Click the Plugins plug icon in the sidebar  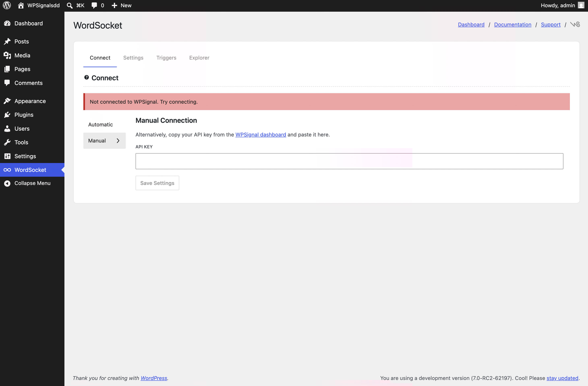click(x=7, y=114)
